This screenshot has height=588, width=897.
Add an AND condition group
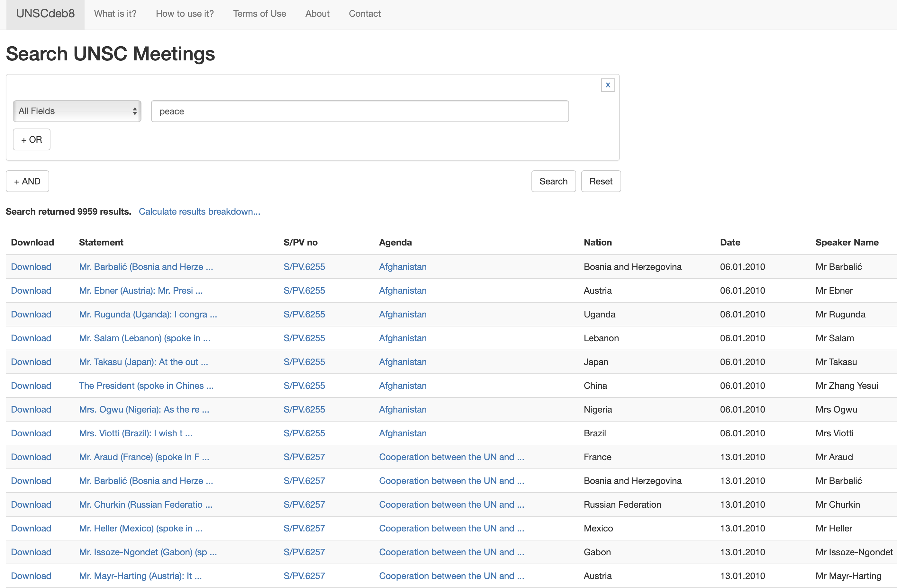tap(27, 181)
